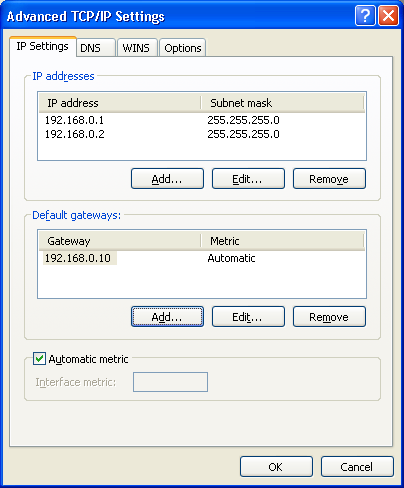Click Edit under Default gateways

pos(248,317)
